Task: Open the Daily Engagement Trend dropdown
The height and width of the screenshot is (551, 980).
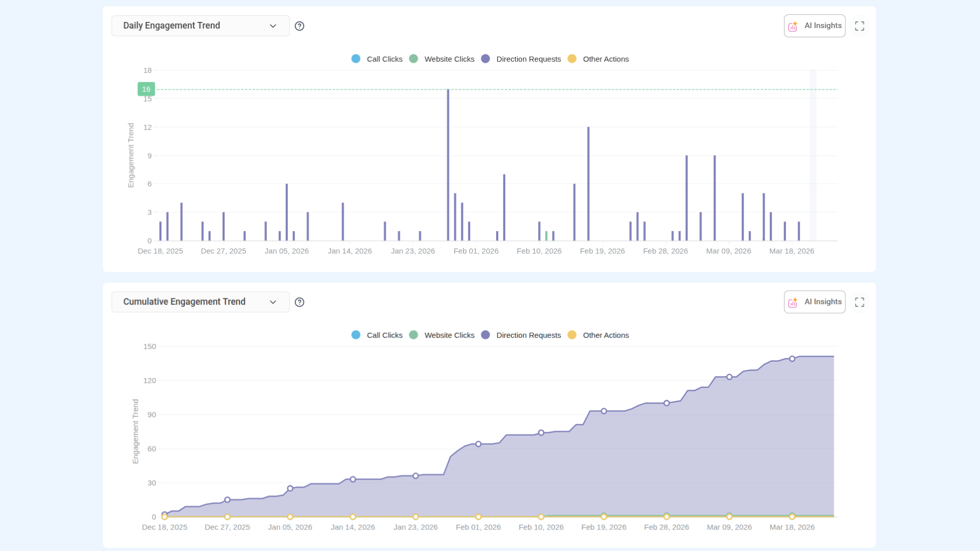Action: click(200, 26)
